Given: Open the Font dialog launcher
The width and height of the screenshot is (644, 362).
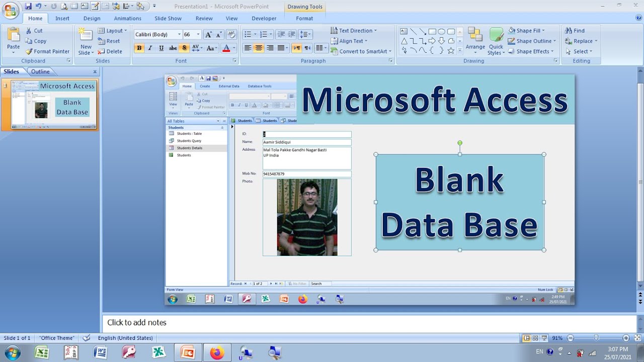Looking at the screenshot, I should (235, 61).
